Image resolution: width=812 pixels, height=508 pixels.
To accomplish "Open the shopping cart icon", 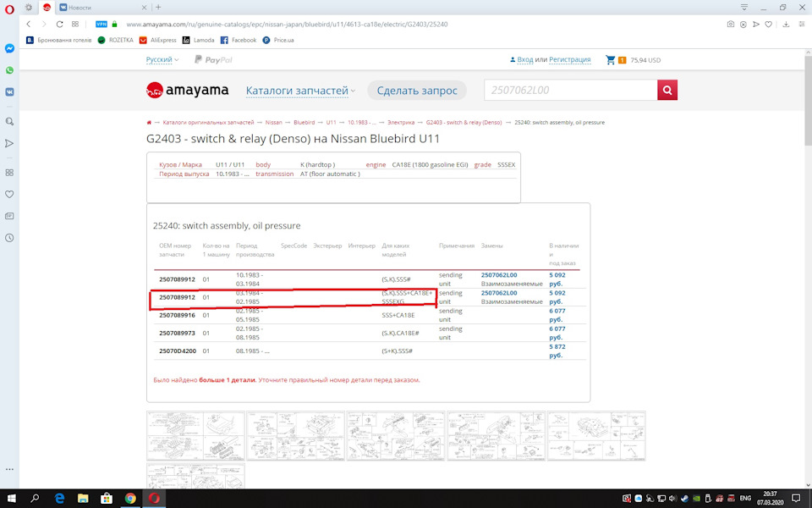I will tap(611, 59).
